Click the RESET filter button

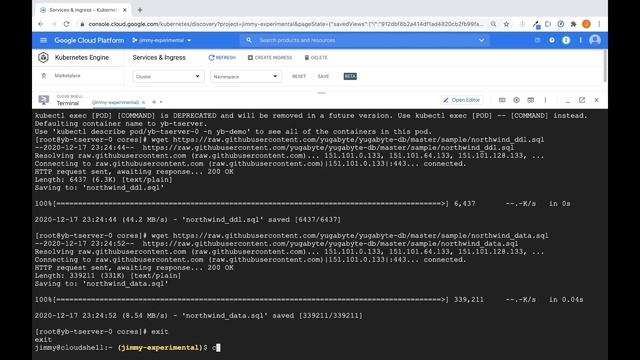299,76
